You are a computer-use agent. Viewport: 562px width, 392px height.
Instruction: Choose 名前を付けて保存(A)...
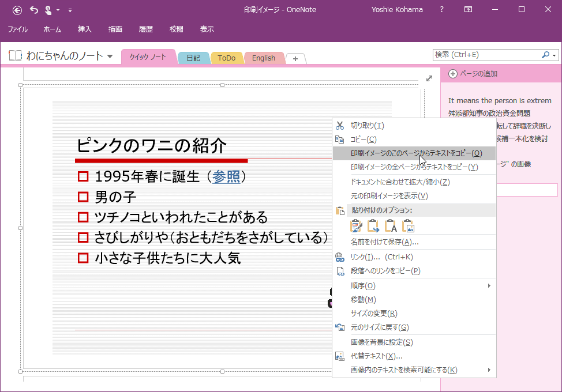(x=414, y=242)
